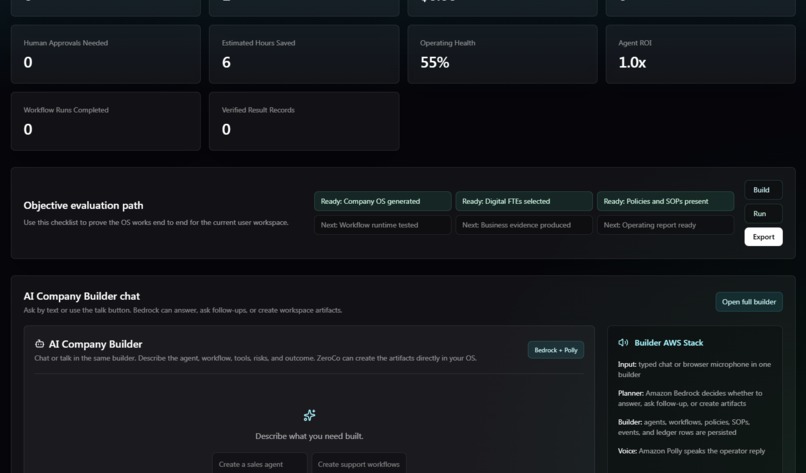The width and height of the screenshot is (806, 473).
Task: Open the Estimated Hours Saved card
Action: (304, 54)
